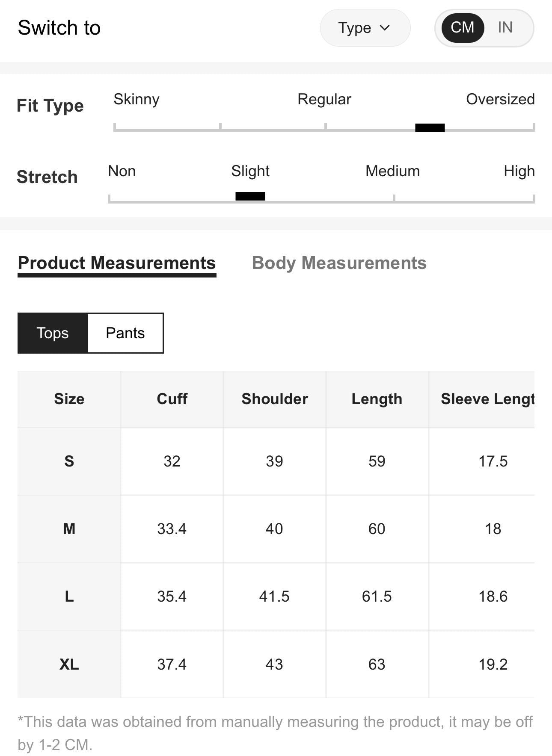This screenshot has height=756, width=552.
Task: Switch table to Pants measurements
Action: coord(125,333)
